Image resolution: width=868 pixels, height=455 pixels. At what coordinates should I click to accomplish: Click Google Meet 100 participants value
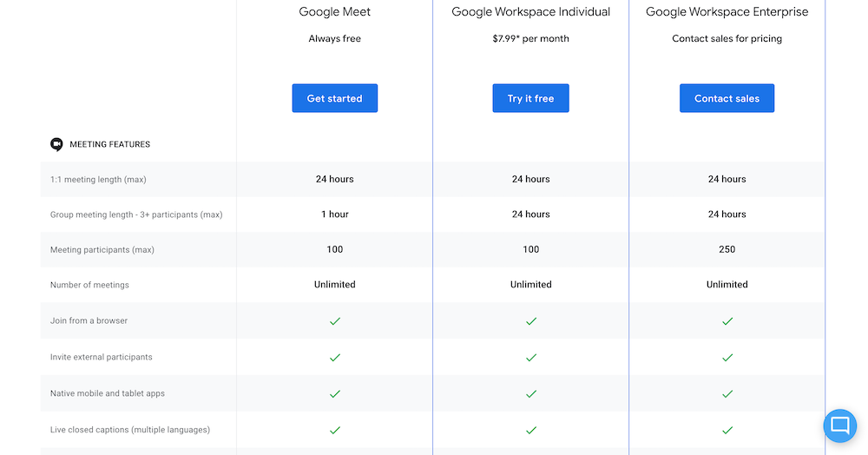tap(335, 249)
